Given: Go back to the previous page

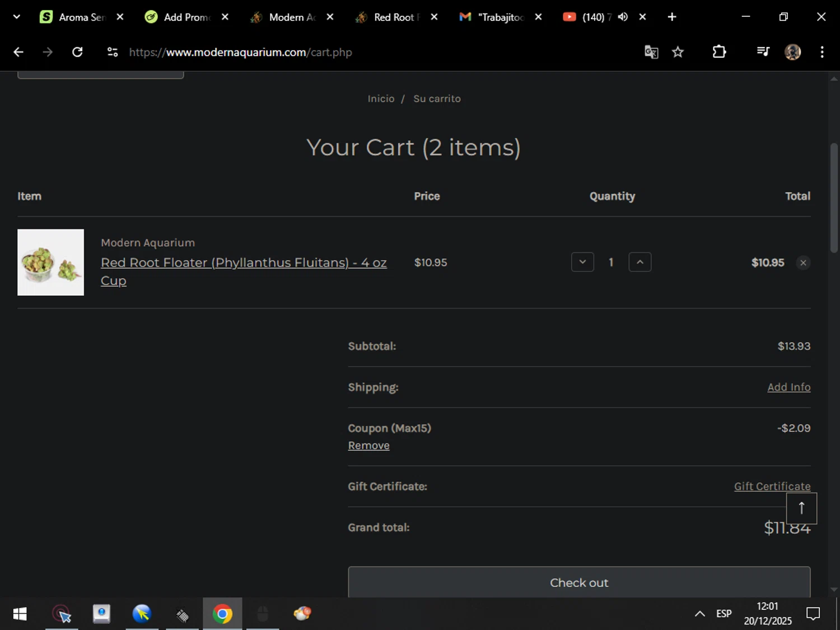Looking at the screenshot, I should (18, 52).
